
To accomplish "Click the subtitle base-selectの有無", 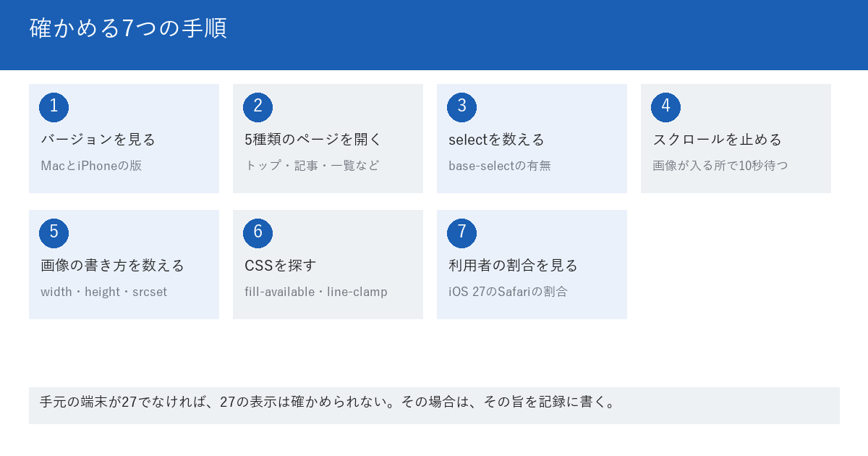I will pyautogui.click(x=499, y=166).
